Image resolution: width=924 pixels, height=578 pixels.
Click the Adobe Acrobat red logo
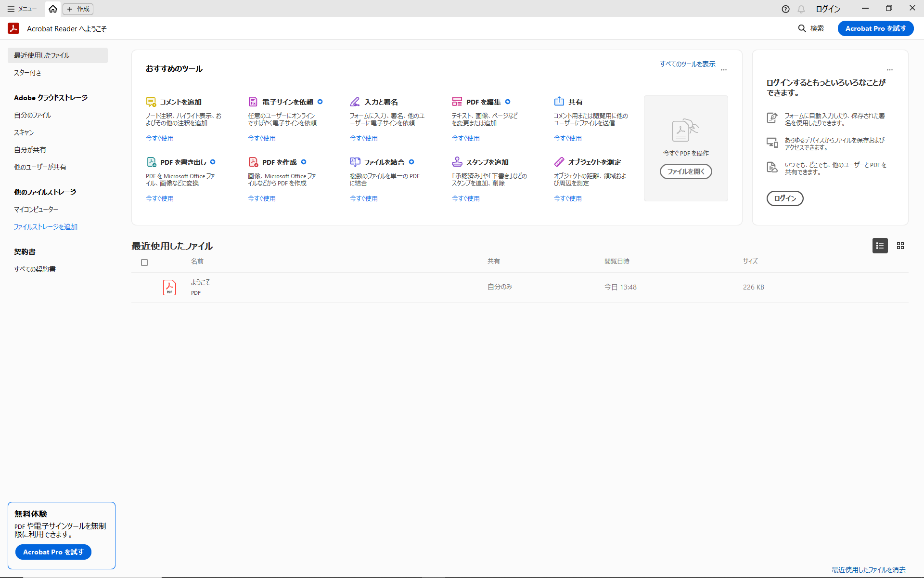(13, 28)
